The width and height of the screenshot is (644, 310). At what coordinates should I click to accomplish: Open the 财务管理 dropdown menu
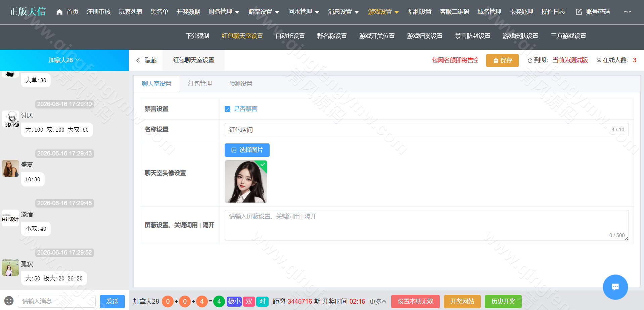coord(224,12)
